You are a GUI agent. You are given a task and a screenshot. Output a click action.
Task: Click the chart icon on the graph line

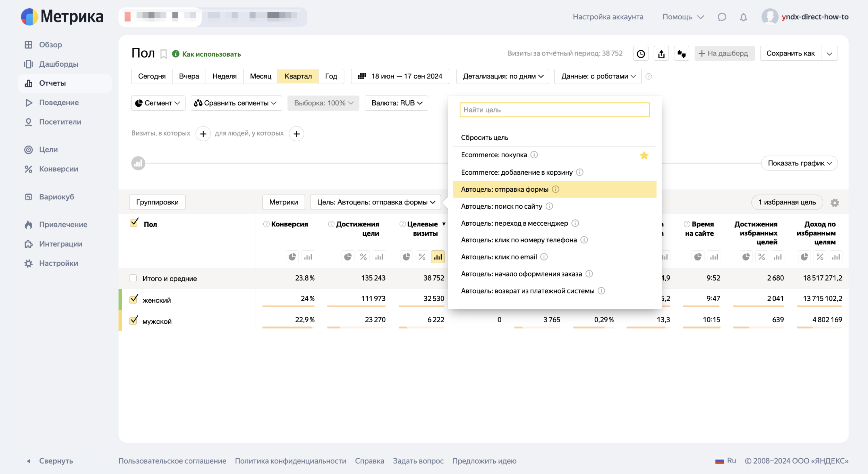(138, 163)
